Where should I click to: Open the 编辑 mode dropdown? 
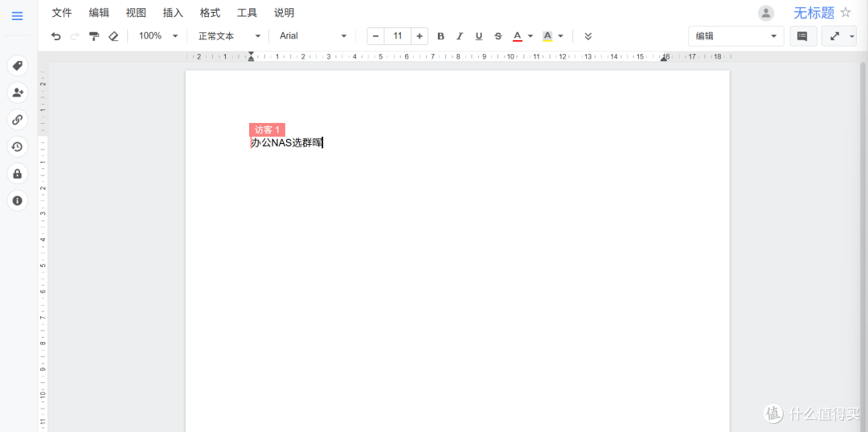[735, 36]
